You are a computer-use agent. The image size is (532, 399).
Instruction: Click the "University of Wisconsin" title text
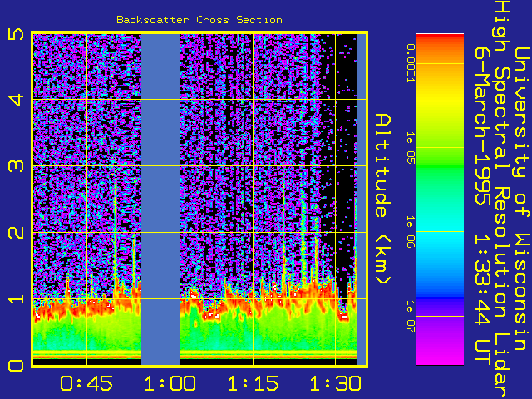522,199
